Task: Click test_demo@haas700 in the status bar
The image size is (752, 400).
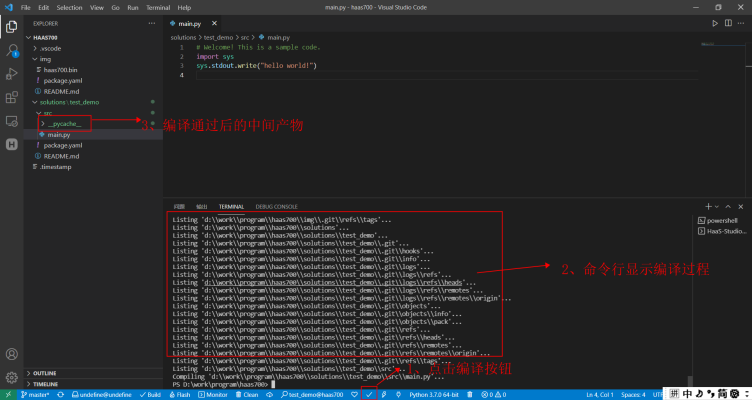Action: point(312,395)
